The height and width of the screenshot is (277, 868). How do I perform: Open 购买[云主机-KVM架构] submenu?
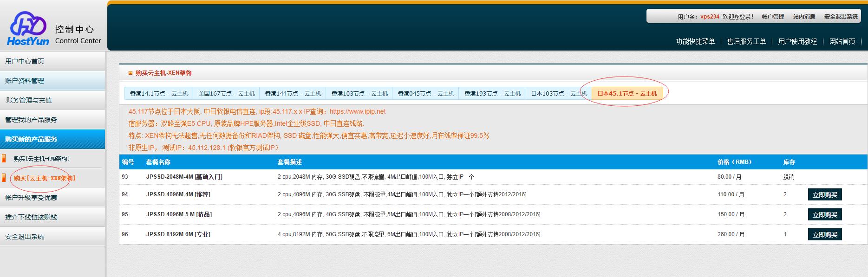42,159
